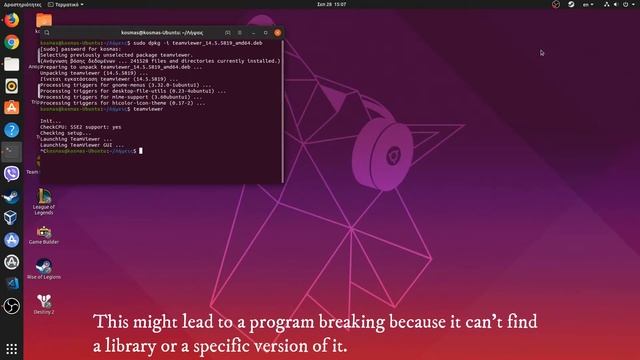Open the Files manager in the dock
Image resolution: width=640 pixels, height=360 pixels.
pos(11,64)
